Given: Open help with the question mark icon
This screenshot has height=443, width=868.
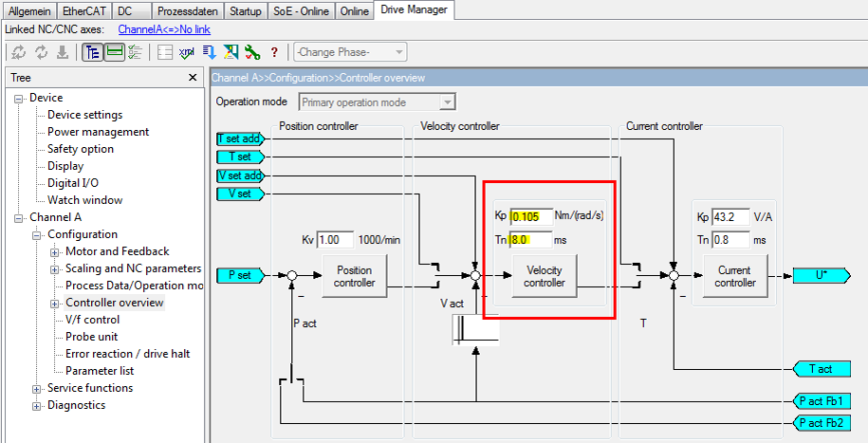Looking at the screenshot, I should point(274,52).
